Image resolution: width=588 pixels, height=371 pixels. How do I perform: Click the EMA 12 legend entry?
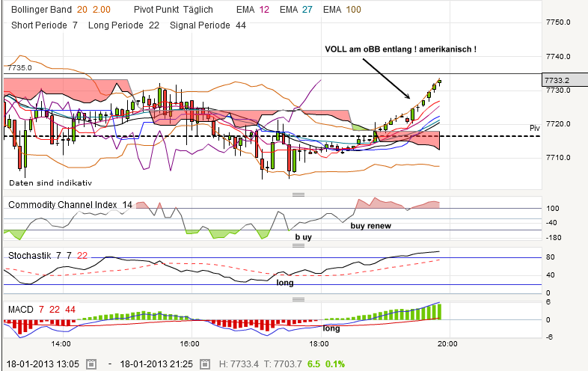pos(253,10)
